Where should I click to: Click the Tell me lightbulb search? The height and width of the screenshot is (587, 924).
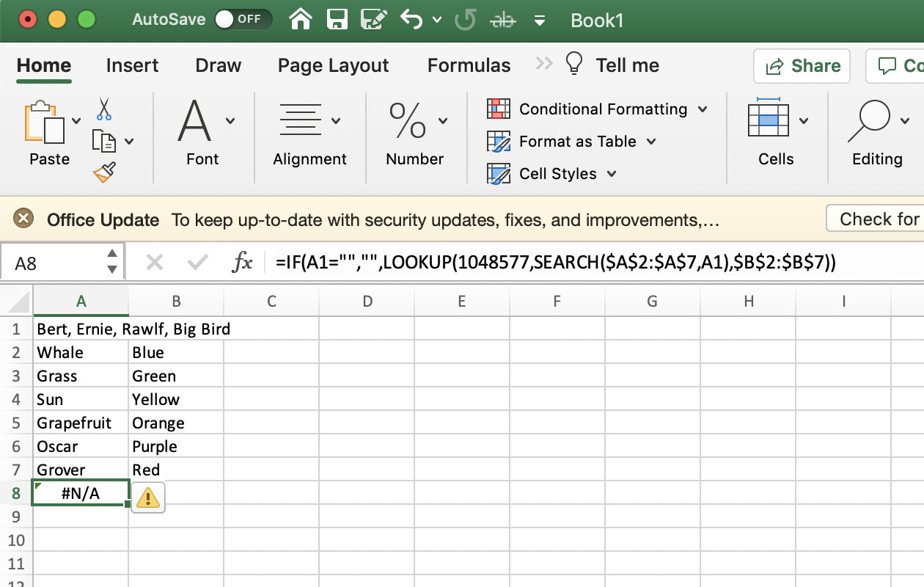[x=612, y=65]
